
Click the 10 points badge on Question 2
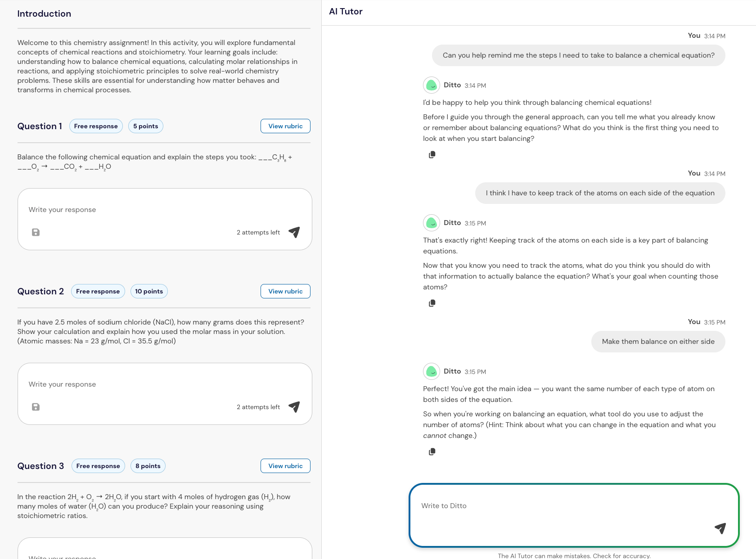[x=149, y=291]
